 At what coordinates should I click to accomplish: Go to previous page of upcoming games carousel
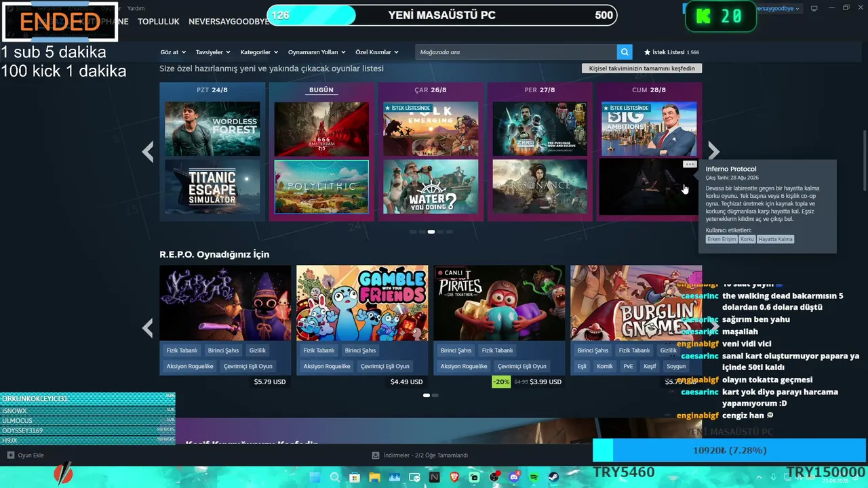[148, 151]
